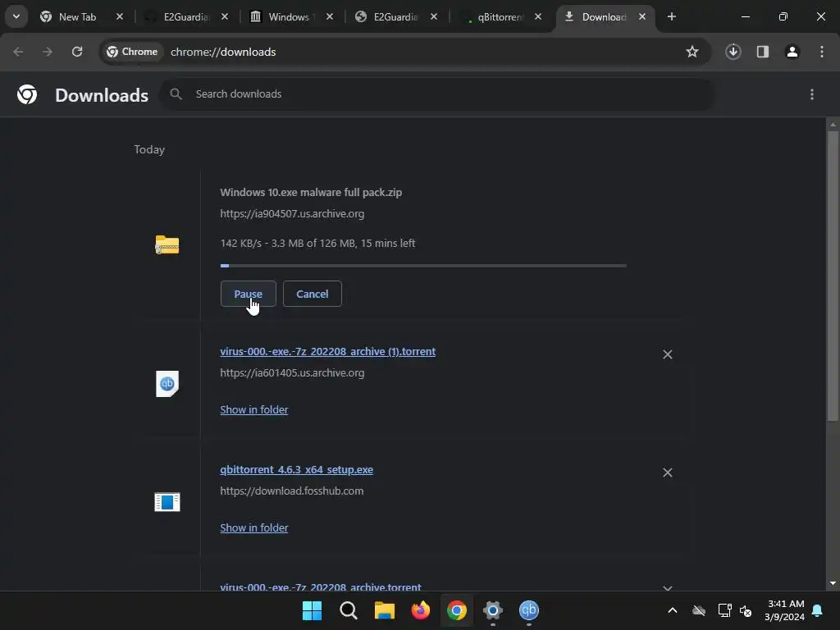
Task: Remove qbittorrent setup.exe from the list
Action: [668, 472]
